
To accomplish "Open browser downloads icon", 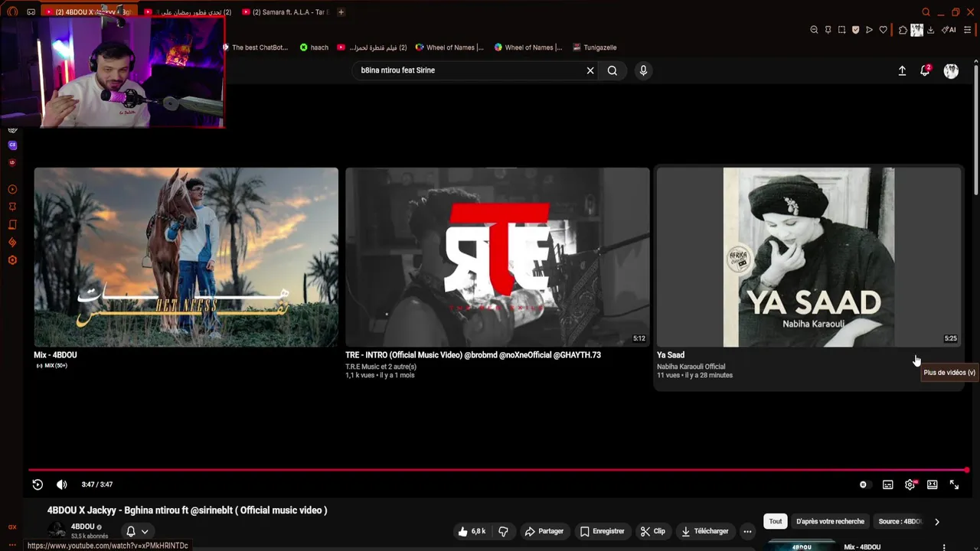I will pyautogui.click(x=930, y=30).
